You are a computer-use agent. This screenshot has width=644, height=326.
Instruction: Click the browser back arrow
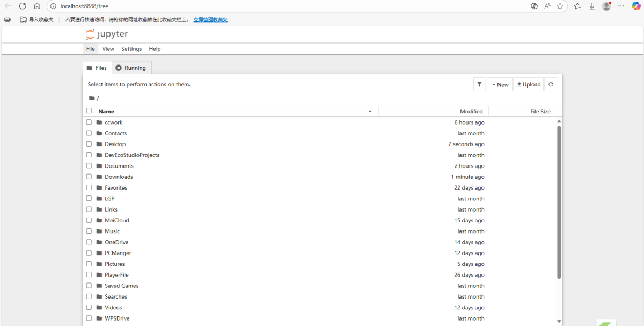tap(8, 6)
